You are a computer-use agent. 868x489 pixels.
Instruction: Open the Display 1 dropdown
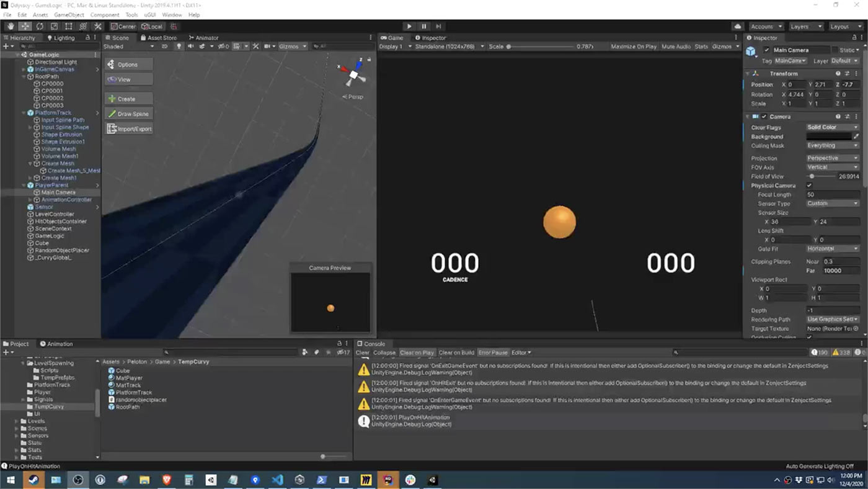pyautogui.click(x=394, y=47)
